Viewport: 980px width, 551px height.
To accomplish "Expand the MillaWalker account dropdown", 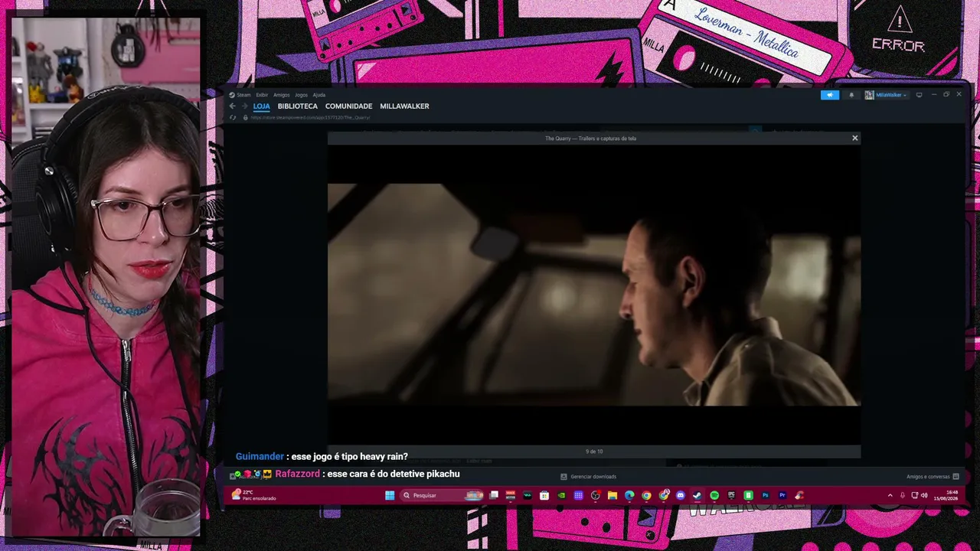I will (x=886, y=95).
